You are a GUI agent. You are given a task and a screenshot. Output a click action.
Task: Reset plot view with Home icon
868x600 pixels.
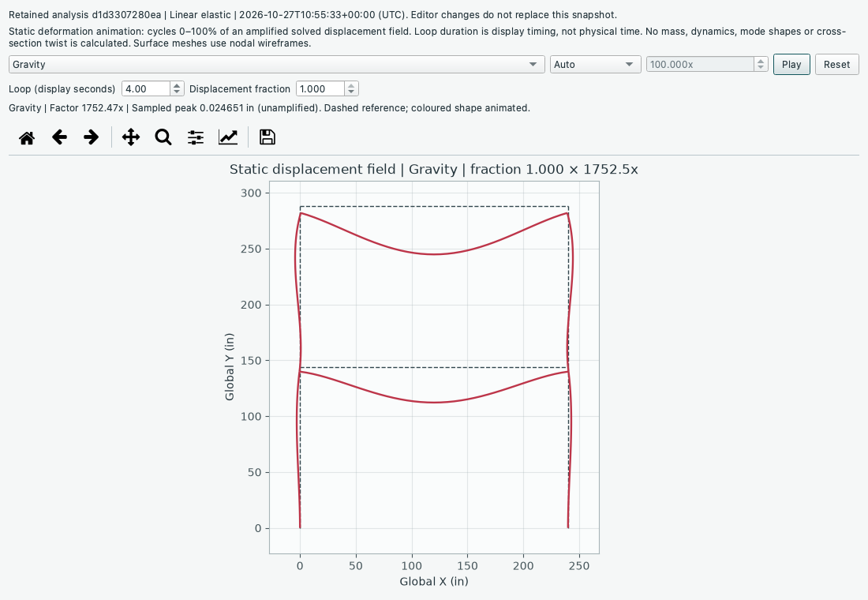[27, 137]
